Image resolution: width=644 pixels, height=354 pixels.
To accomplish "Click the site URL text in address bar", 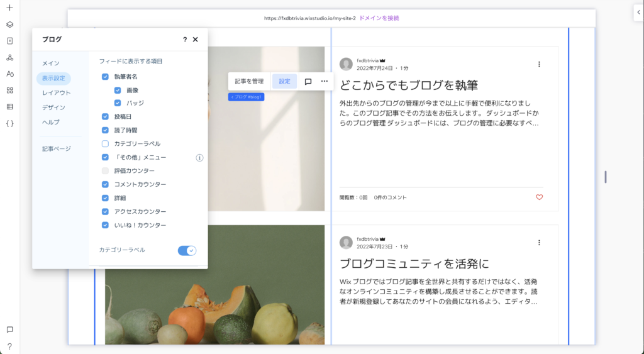I will click(x=310, y=18).
